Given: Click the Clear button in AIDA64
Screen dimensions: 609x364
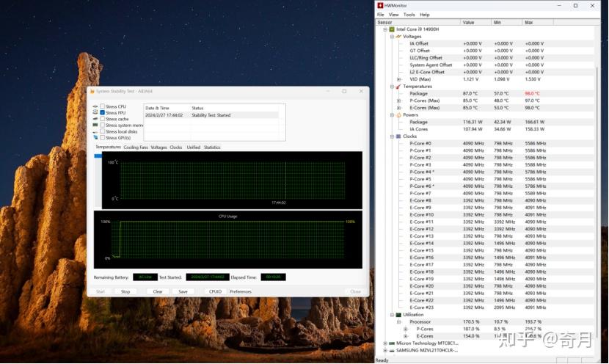Looking at the screenshot, I should 158,291.
